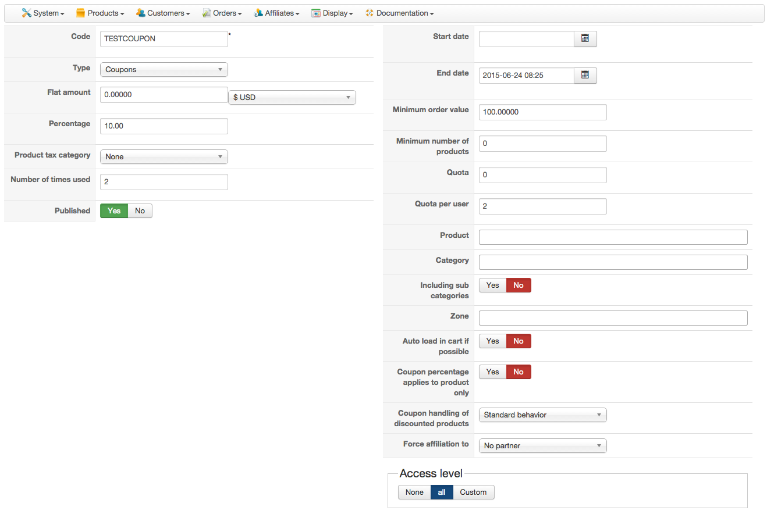Open the Force affiliation partner dropdown

click(x=542, y=445)
